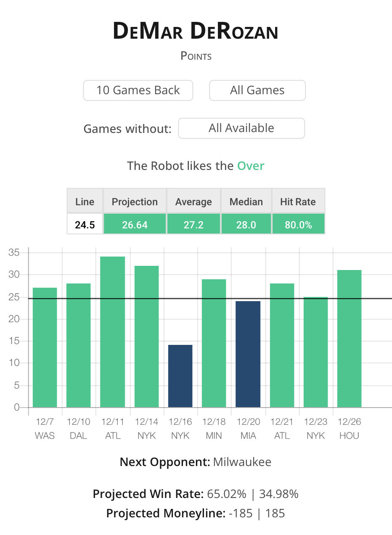
Task: Select the 10 Games Back filter
Action: 138,90
